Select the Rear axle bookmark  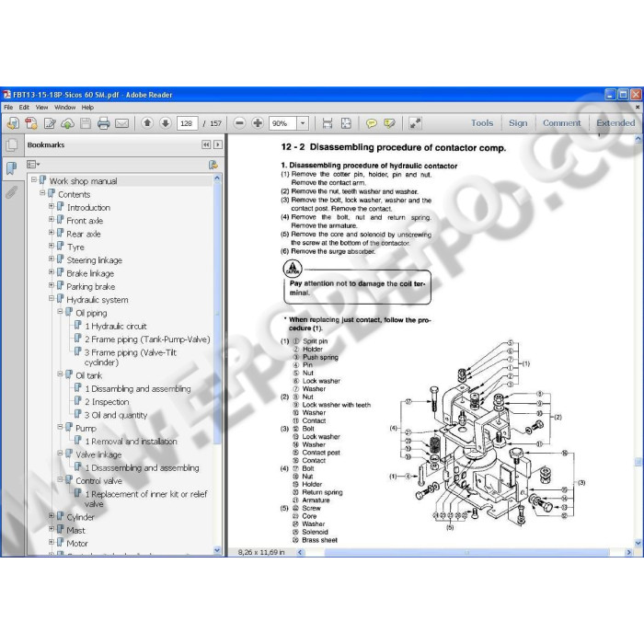click(84, 234)
